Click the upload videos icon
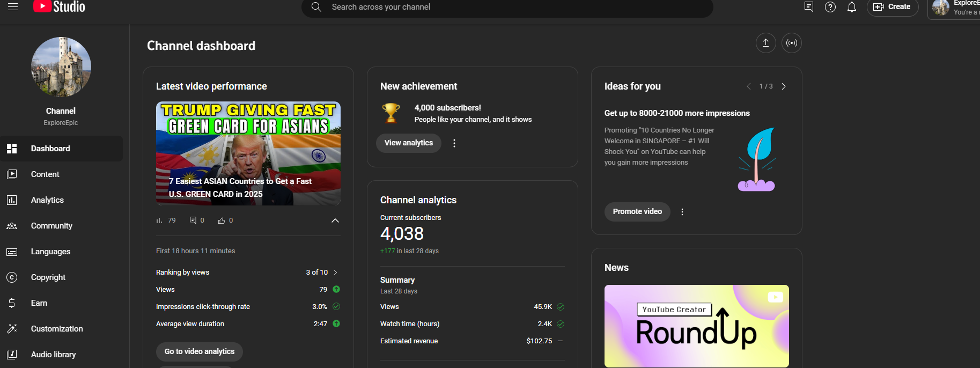The image size is (980, 368). (x=766, y=43)
